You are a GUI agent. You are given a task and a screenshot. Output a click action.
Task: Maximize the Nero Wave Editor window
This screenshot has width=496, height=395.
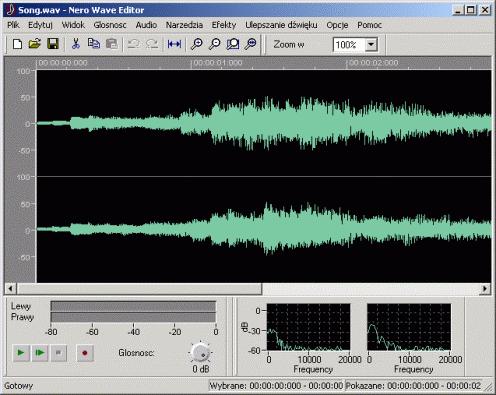[470, 10]
